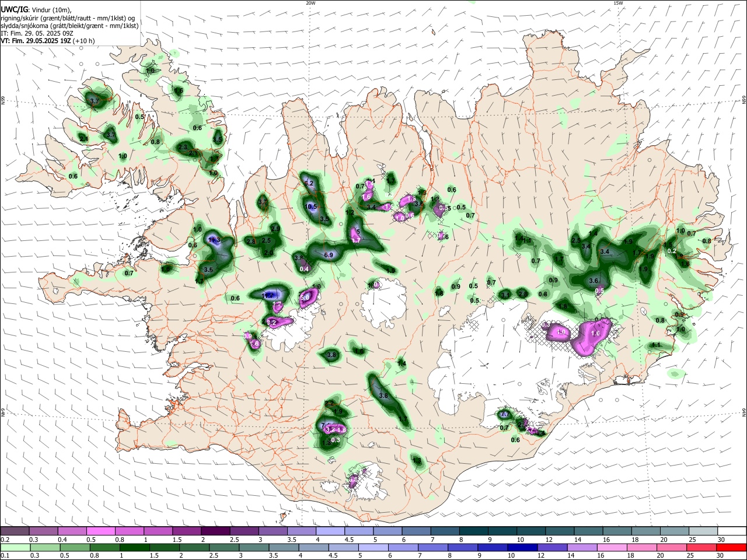This screenshot has height=560, width=747.
Task: Click the '5.0' value on the pink snow patch
Action: pyautogui.click(x=305, y=297)
